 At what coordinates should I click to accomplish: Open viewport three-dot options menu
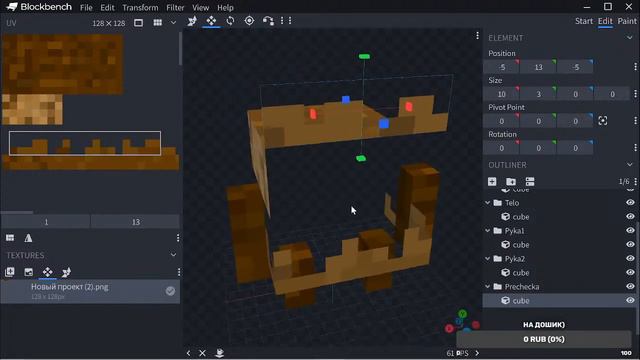(x=477, y=36)
